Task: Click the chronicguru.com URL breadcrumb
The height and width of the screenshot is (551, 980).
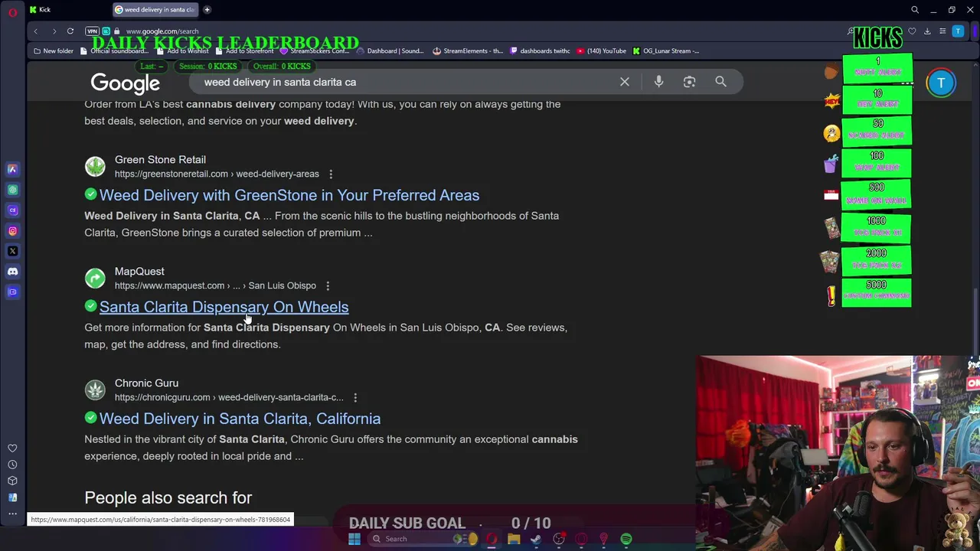Action: [229, 398]
